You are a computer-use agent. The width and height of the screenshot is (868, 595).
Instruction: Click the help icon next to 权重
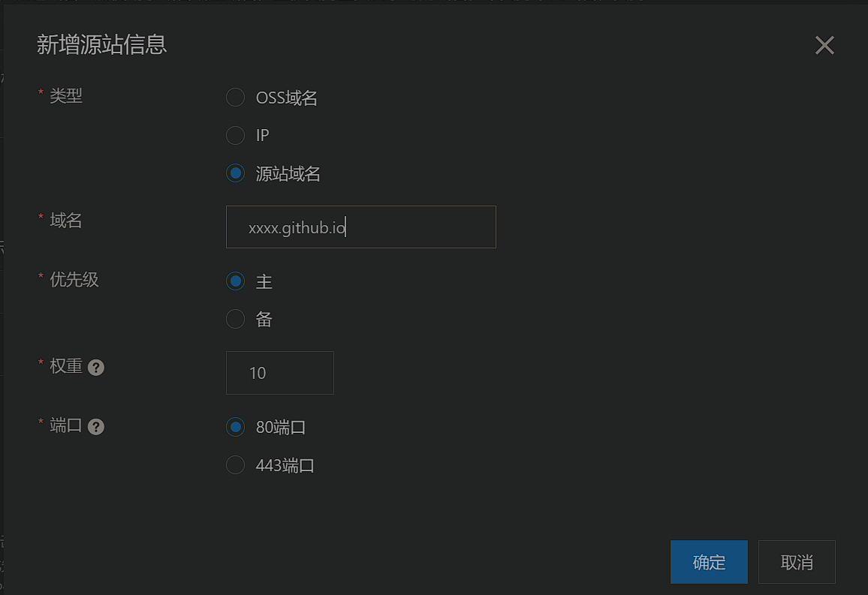point(96,367)
